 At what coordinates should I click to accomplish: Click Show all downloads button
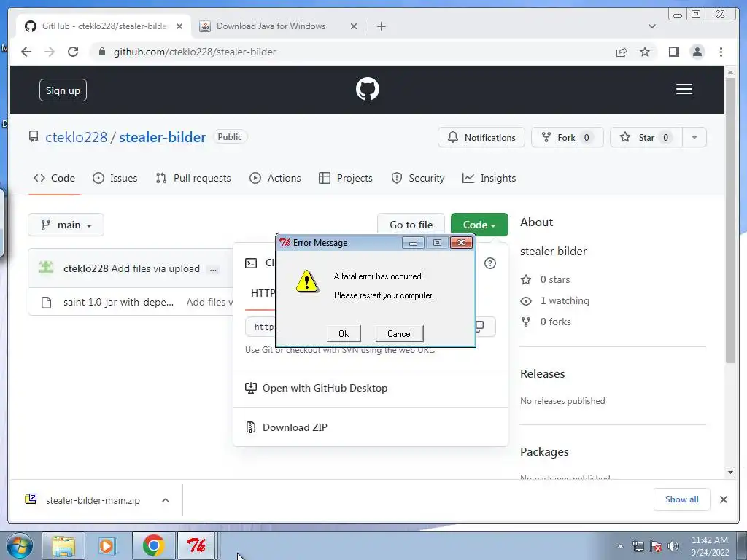tap(682, 499)
